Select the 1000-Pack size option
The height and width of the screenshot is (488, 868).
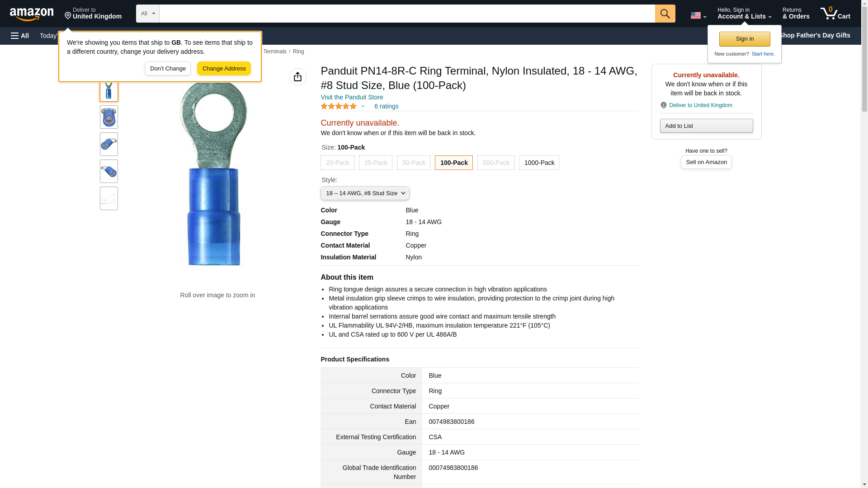[539, 163]
